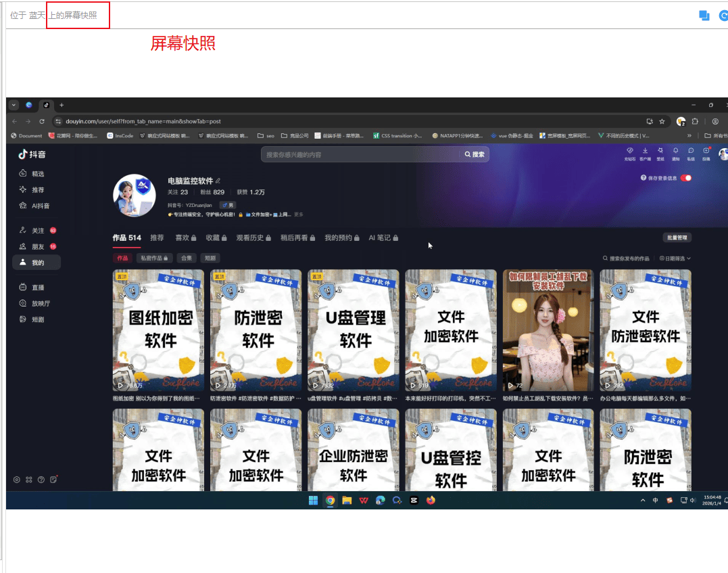This screenshot has height=573, width=728.
Task: Go to 直播 in the sidebar
Action: (x=37, y=288)
